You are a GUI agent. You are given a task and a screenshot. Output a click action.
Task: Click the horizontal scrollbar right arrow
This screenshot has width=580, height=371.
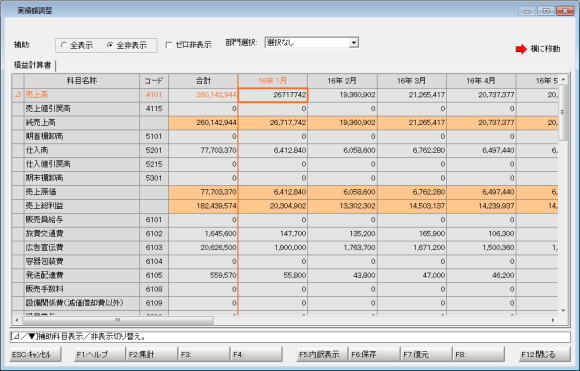553,320
